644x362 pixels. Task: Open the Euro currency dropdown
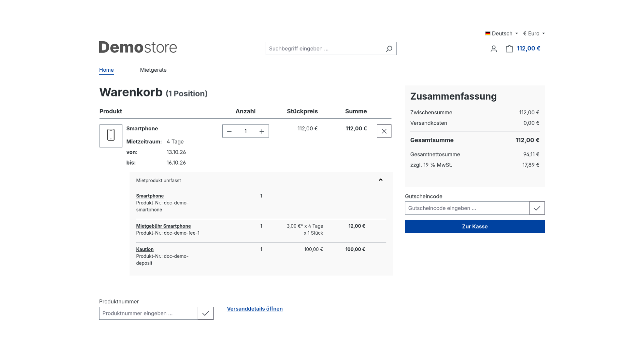pyautogui.click(x=534, y=34)
